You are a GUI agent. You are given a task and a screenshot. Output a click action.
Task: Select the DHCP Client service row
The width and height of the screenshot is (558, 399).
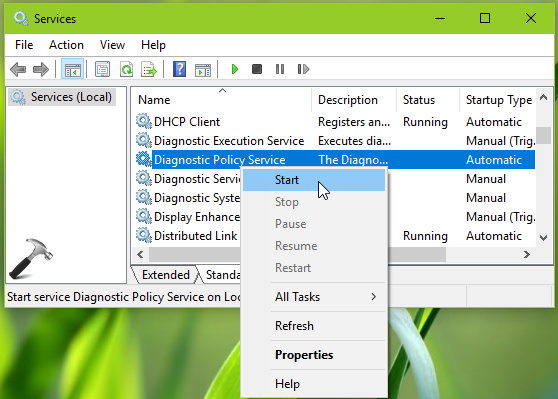(335, 122)
